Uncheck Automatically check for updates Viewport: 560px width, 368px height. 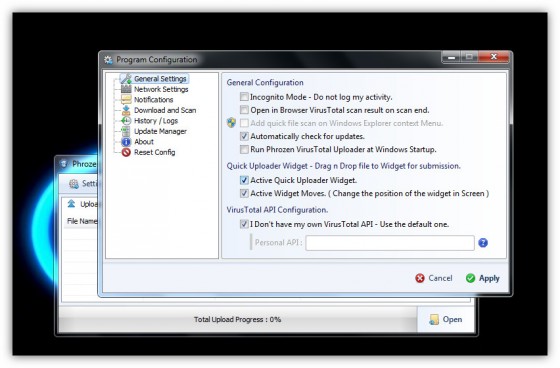244,136
